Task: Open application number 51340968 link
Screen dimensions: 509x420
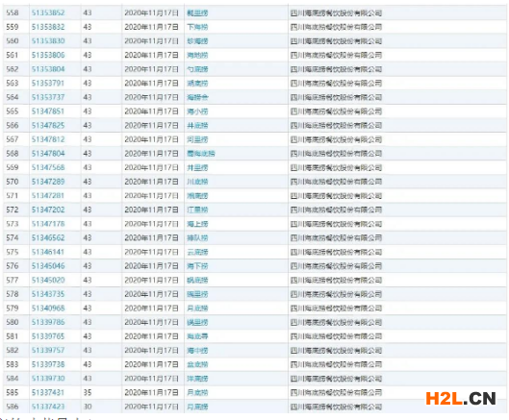Action: point(48,309)
